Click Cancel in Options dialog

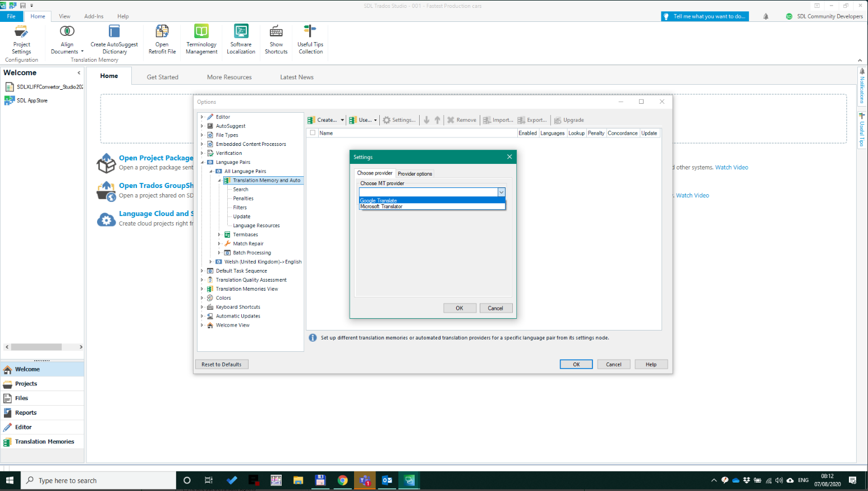[x=614, y=364]
